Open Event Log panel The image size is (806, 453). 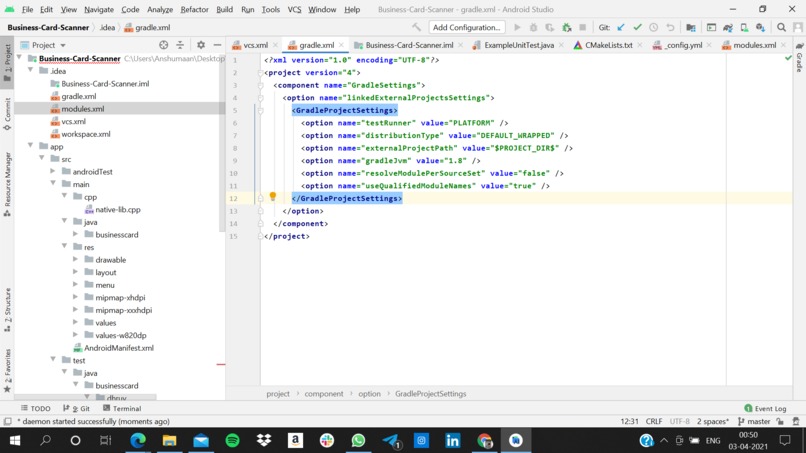click(x=765, y=408)
